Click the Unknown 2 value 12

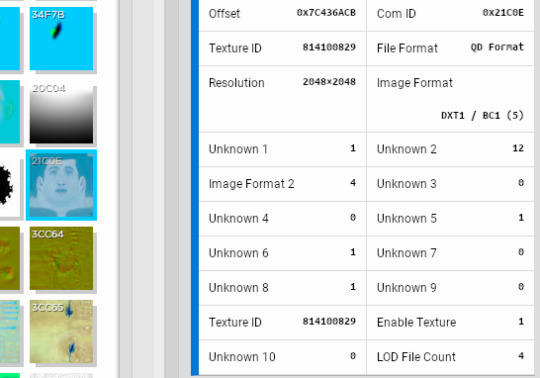(518, 148)
